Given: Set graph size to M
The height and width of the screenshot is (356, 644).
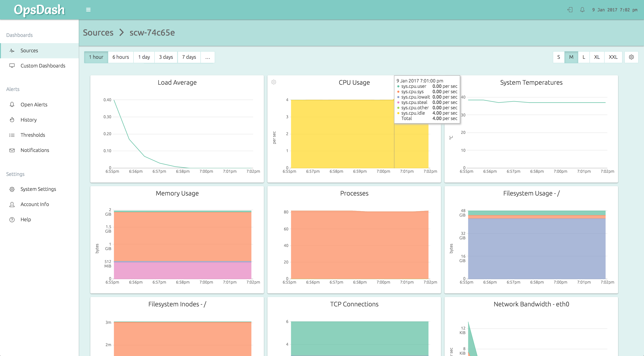Looking at the screenshot, I should 571,57.
